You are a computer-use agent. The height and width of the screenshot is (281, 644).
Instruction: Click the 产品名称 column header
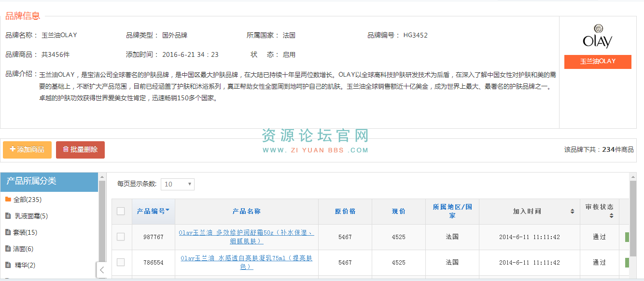point(247,211)
